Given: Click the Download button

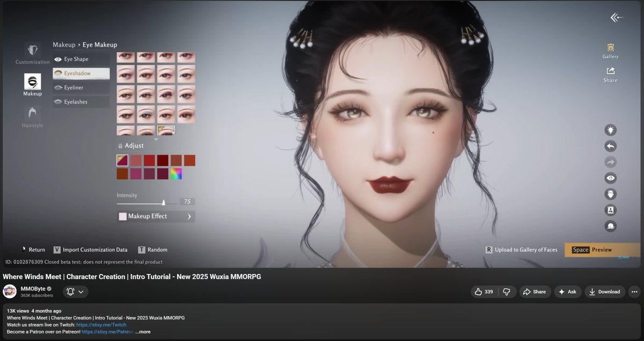Looking at the screenshot, I should [605, 292].
